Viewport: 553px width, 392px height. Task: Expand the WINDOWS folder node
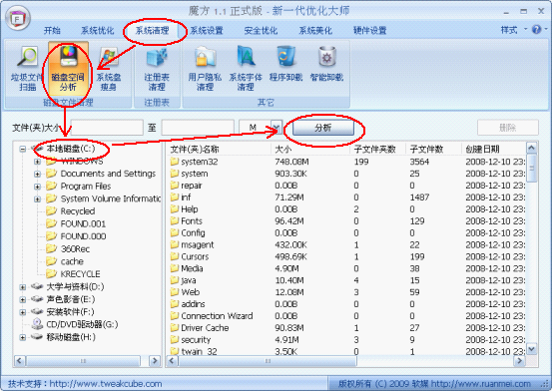point(37,162)
